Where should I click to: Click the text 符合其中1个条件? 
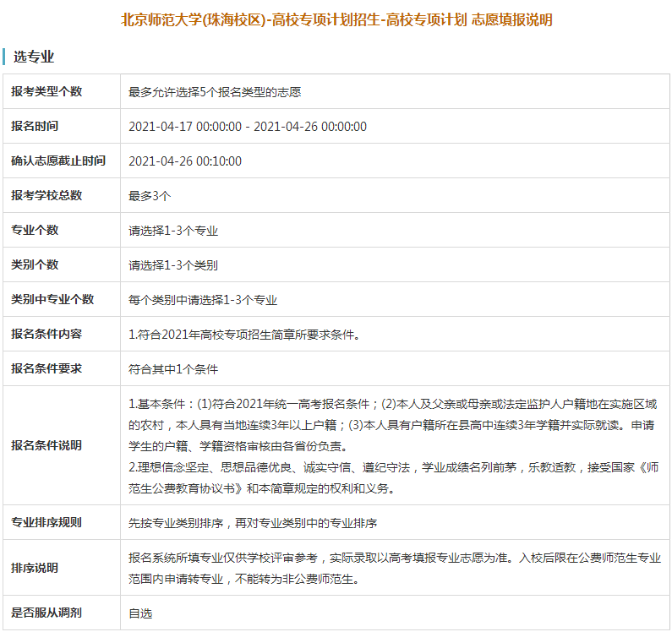[x=173, y=370]
